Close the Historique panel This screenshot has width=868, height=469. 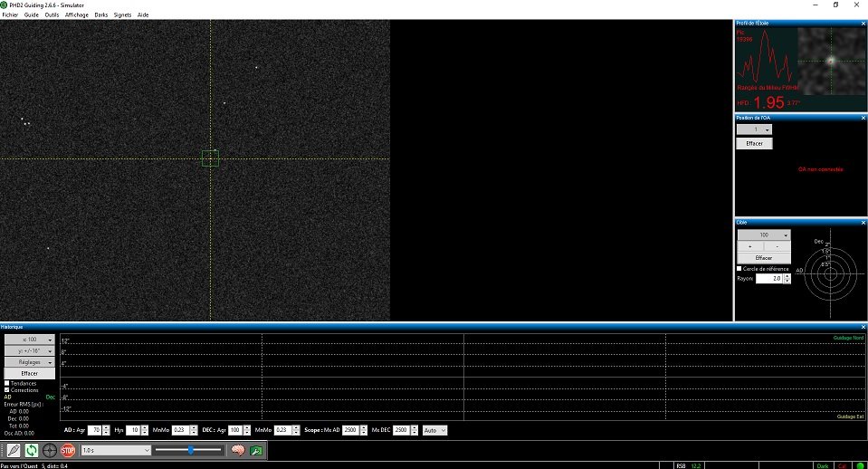click(x=863, y=327)
